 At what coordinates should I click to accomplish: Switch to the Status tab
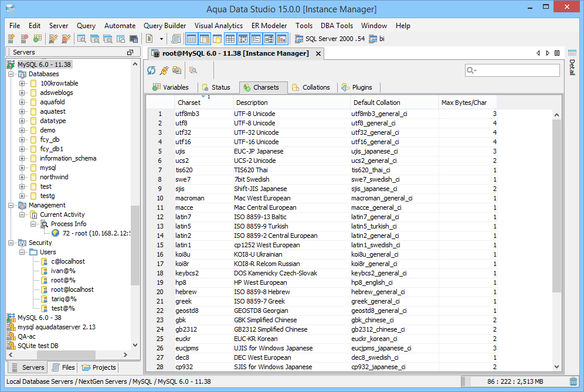(x=216, y=87)
